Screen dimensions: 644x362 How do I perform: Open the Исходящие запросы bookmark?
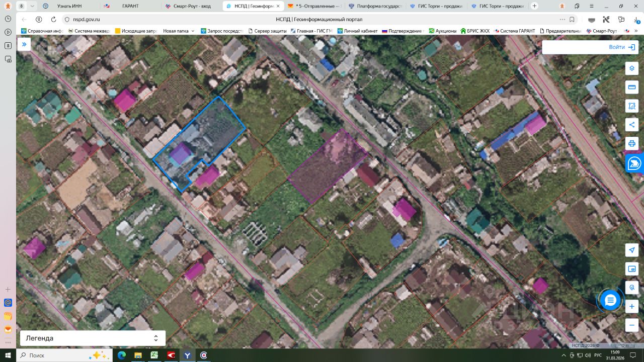136,31
